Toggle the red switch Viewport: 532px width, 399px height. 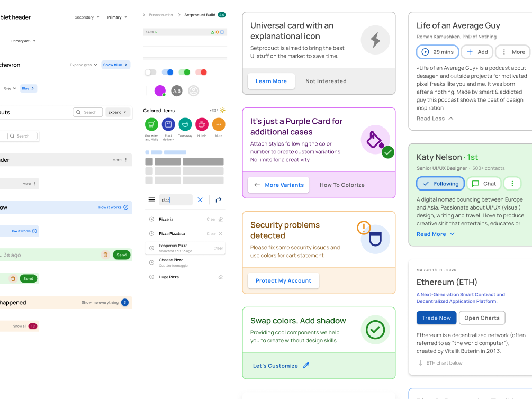click(x=201, y=72)
